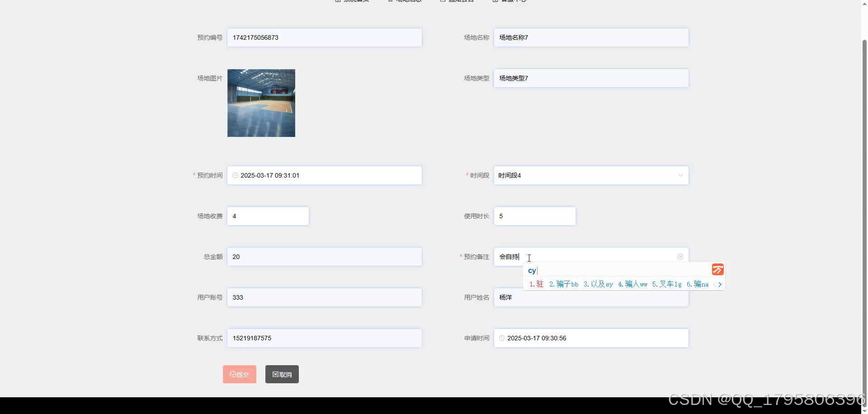Click the 联系方式 phone number field
This screenshot has height=414, width=868.
[325, 338]
